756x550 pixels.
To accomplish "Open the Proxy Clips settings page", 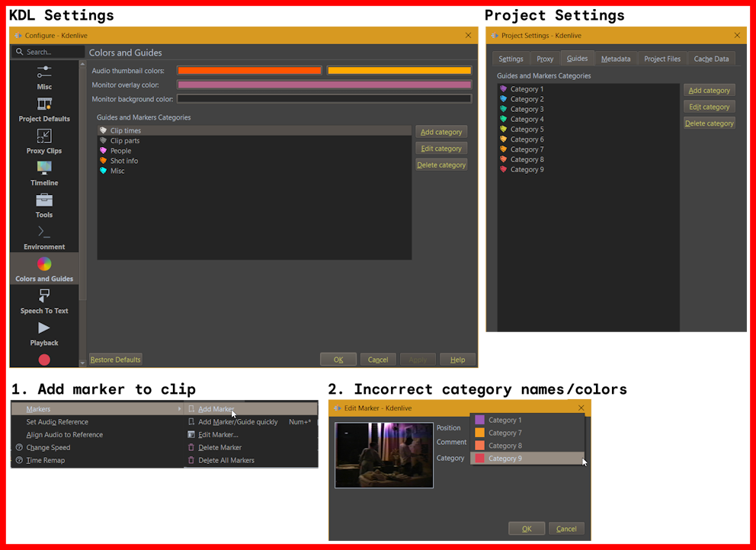I will click(44, 141).
